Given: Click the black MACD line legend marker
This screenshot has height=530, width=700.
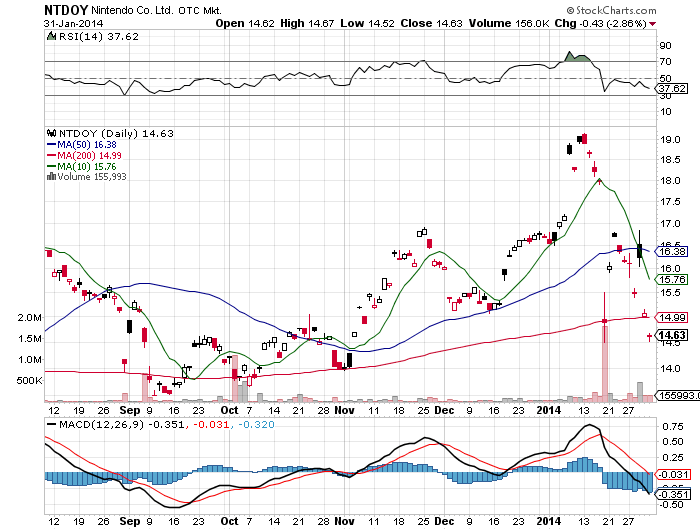Looking at the screenshot, I should pos(52,424).
